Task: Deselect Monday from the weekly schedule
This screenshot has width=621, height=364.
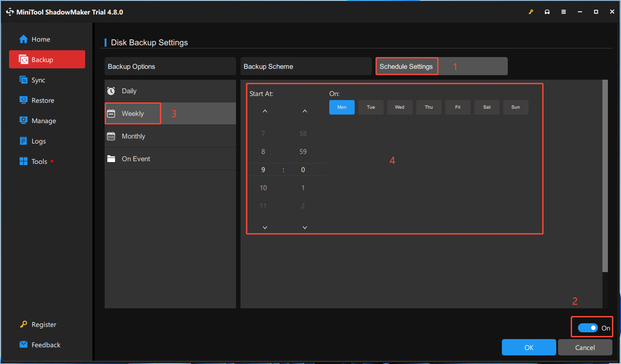Action: pyautogui.click(x=342, y=107)
